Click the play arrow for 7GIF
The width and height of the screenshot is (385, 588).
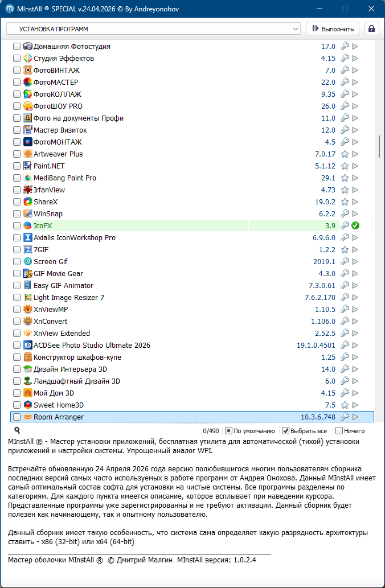click(355, 250)
